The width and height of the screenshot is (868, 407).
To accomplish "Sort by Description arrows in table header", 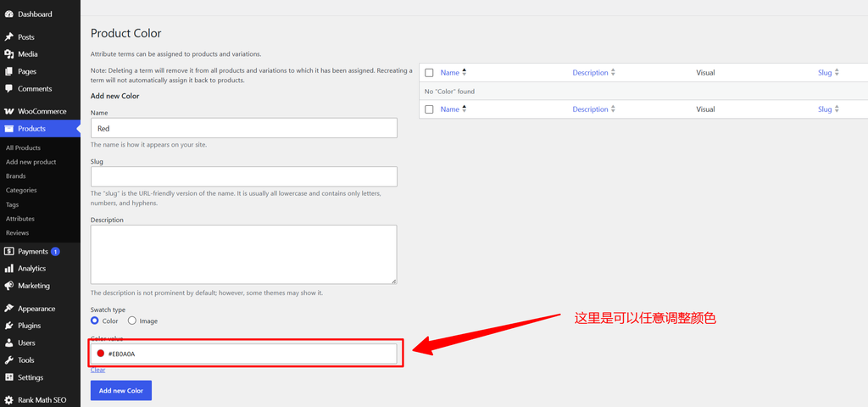I will 613,73.
